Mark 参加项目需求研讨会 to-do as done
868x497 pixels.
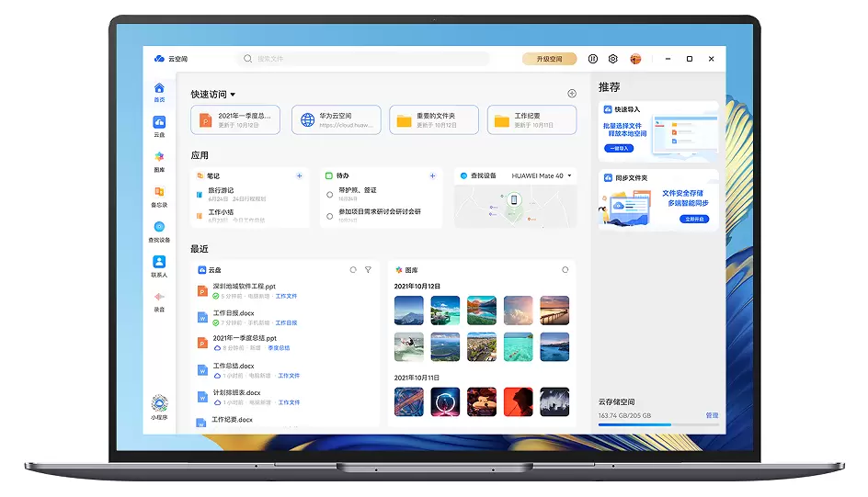(x=330, y=216)
